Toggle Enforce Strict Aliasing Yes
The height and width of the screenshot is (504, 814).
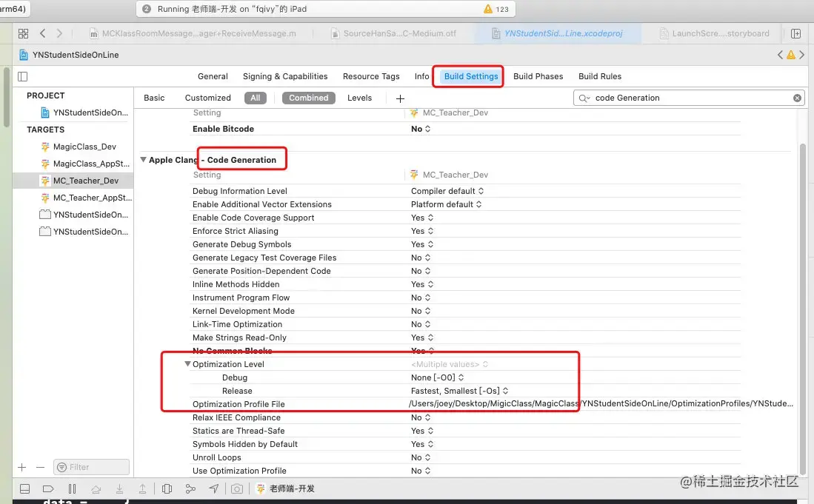[422, 231]
